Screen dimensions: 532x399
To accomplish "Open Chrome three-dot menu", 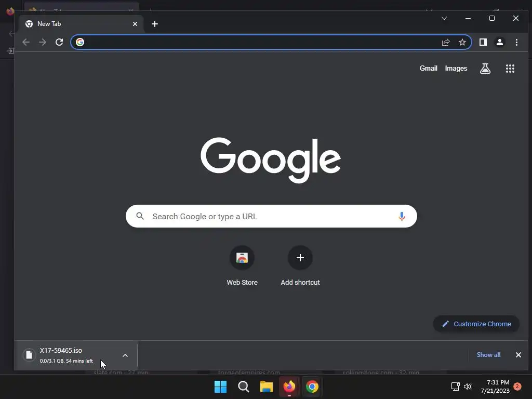I will point(516,42).
